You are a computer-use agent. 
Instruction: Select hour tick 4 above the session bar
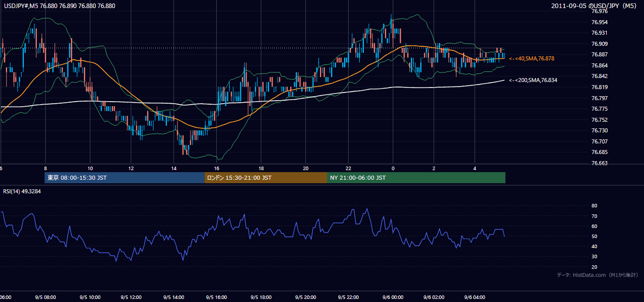click(475, 168)
